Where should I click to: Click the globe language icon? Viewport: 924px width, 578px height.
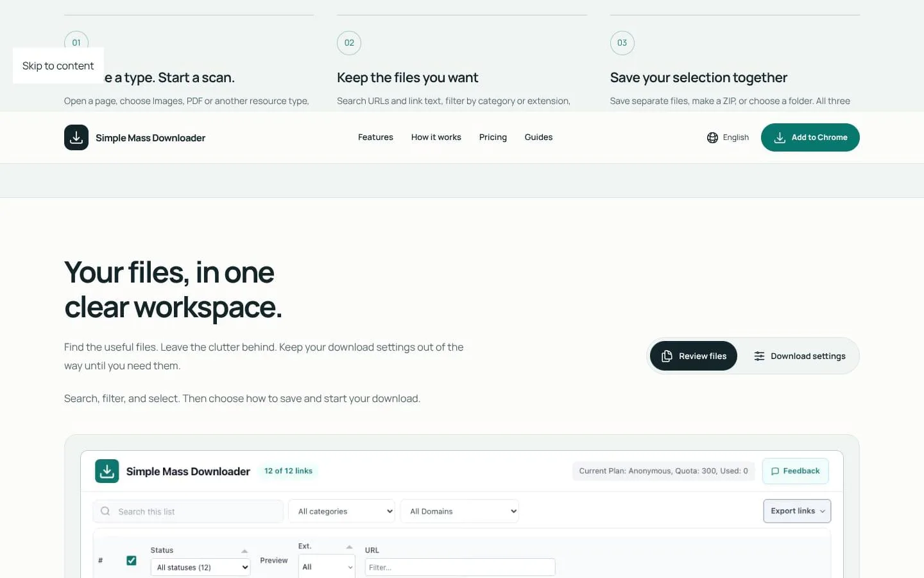coord(712,137)
